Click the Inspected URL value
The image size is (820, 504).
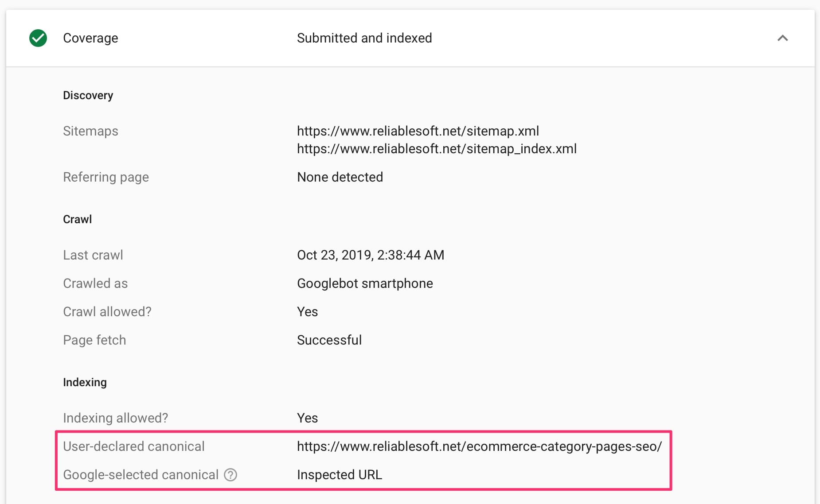coord(339,475)
